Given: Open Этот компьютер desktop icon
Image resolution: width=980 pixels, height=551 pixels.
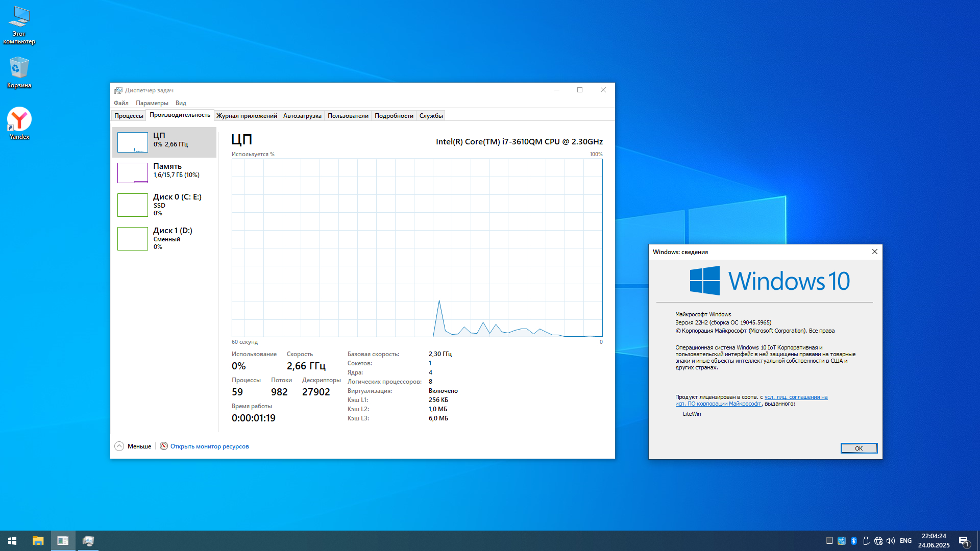Looking at the screenshot, I should [x=19, y=24].
